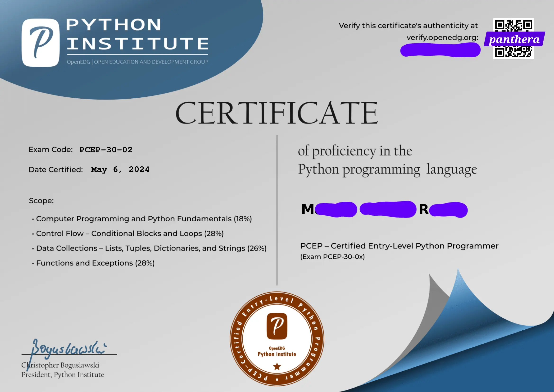Click 'Verify this certificate's authenticity at' text
Image resolution: width=554 pixels, height=392 pixels.
408,26
